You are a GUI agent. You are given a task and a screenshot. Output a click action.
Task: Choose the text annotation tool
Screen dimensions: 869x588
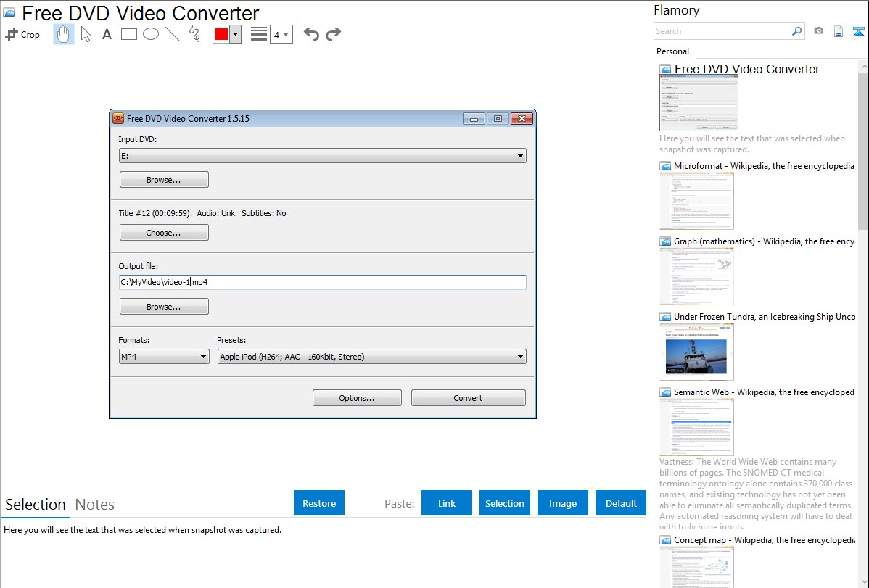pyautogui.click(x=107, y=34)
